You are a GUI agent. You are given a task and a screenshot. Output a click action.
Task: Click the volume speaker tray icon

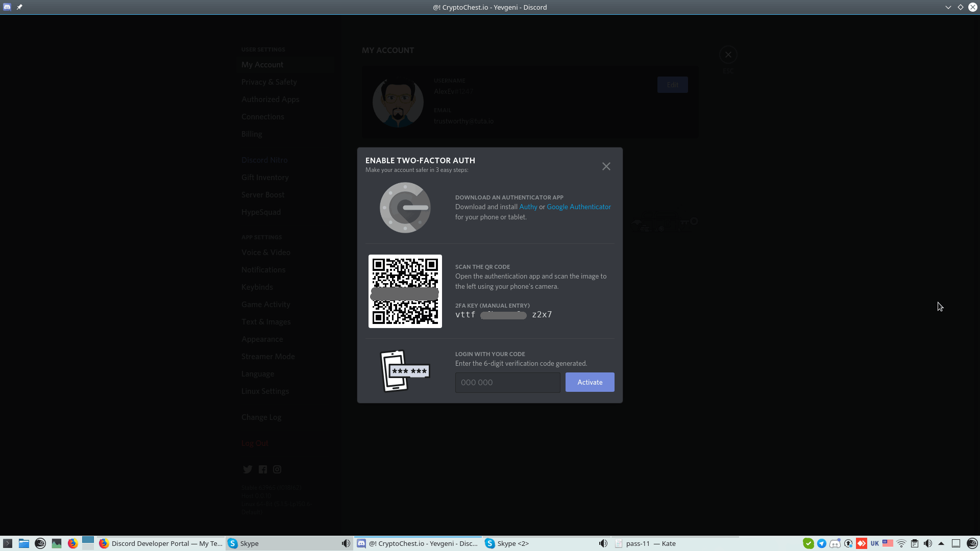pos(928,543)
